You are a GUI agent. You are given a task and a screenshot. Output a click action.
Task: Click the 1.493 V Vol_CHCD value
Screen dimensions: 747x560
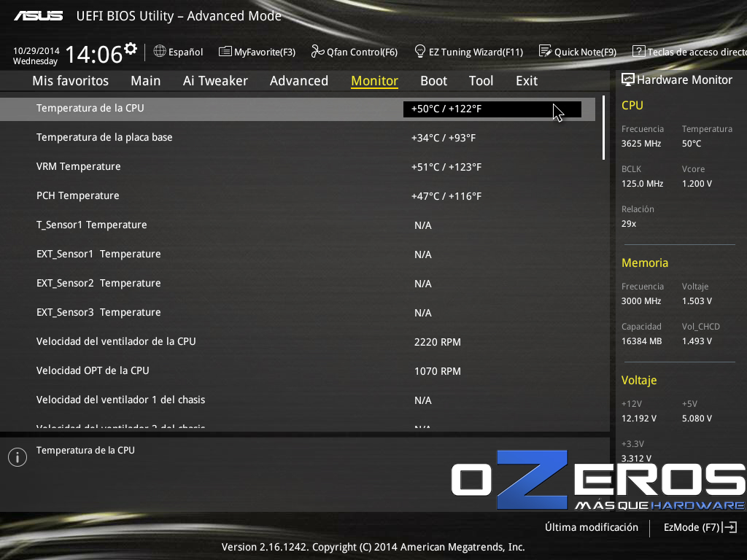tap(697, 341)
